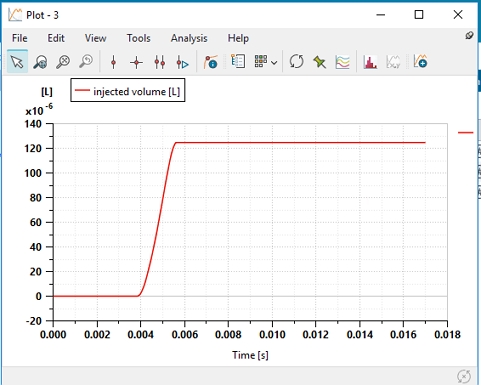Expand the grid layout dropdown arrow

pos(274,62)
